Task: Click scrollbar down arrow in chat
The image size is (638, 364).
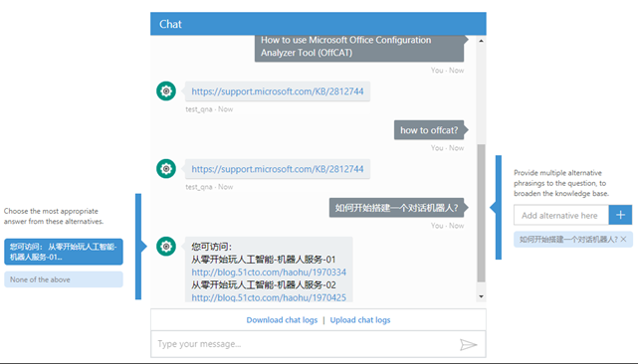Action: (481, 296)
